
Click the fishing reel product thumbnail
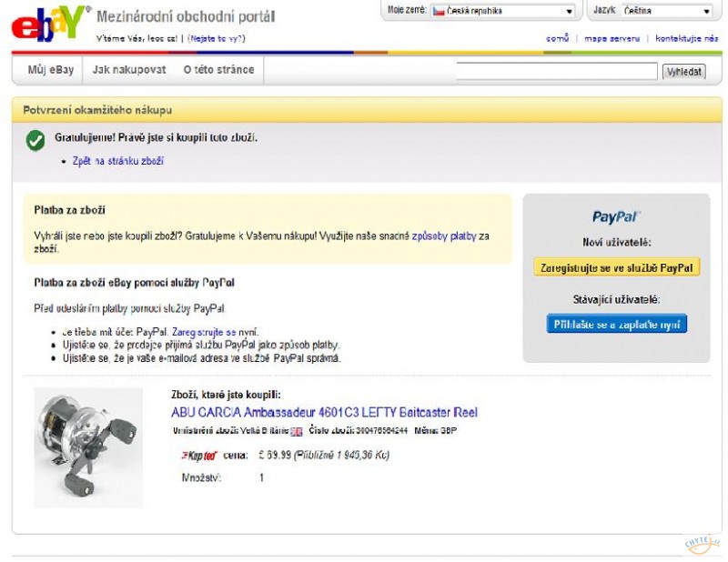coord(88,447)
